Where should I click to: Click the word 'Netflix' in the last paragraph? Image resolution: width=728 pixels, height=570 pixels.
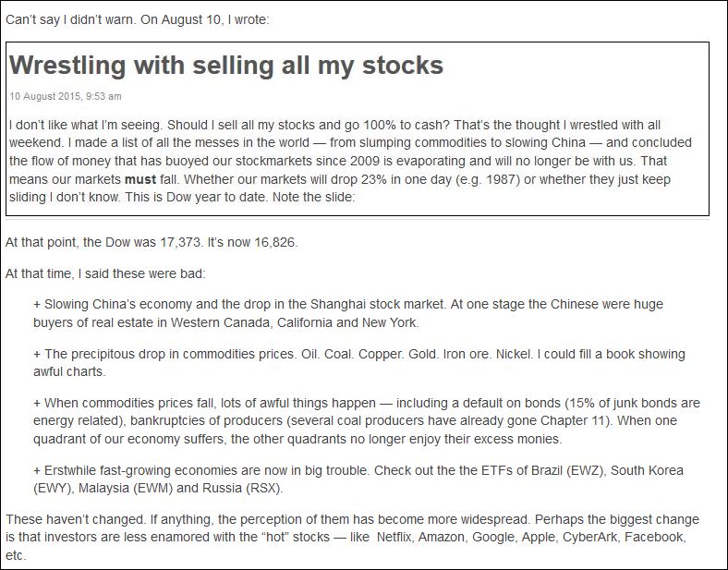pos(394,537)
